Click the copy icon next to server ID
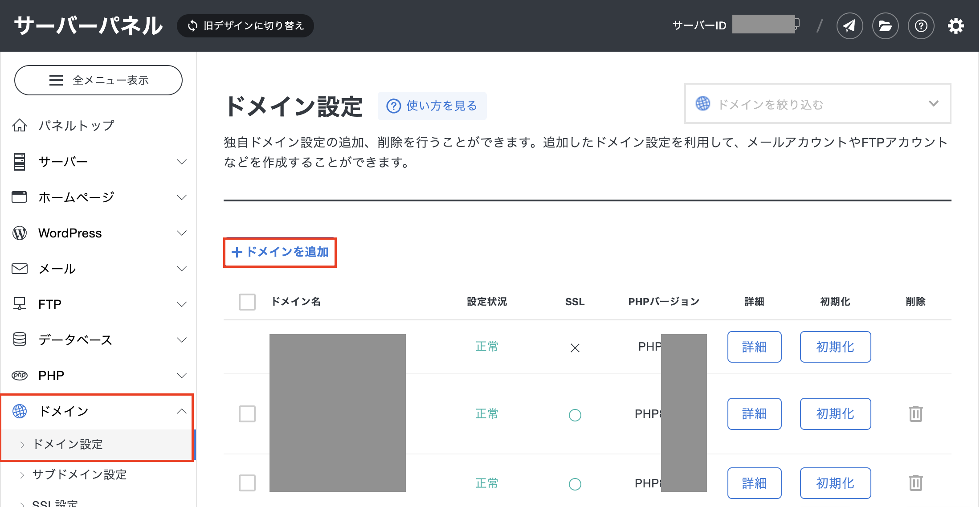 coord(796,24)
